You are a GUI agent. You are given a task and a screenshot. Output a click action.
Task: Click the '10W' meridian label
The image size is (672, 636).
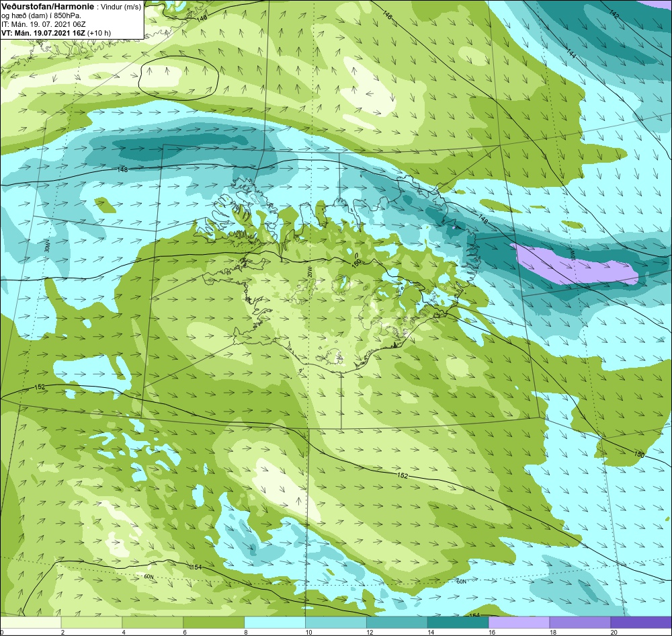[x=573, y=255]
